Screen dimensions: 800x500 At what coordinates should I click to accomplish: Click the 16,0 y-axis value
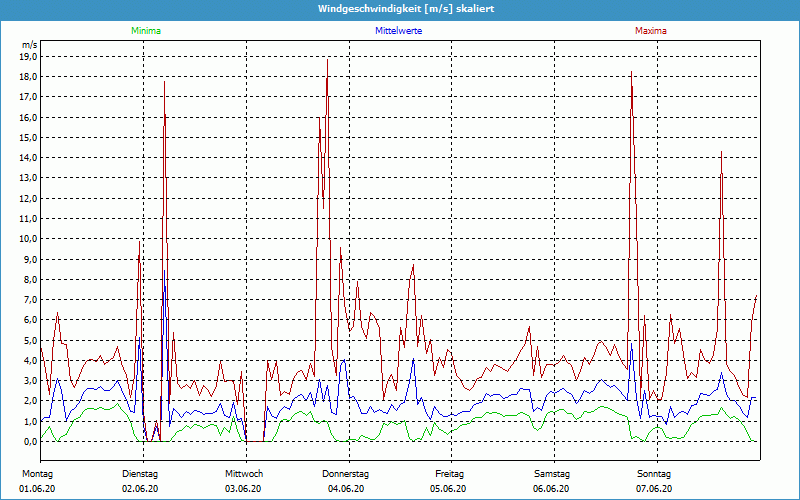[28, 117]
